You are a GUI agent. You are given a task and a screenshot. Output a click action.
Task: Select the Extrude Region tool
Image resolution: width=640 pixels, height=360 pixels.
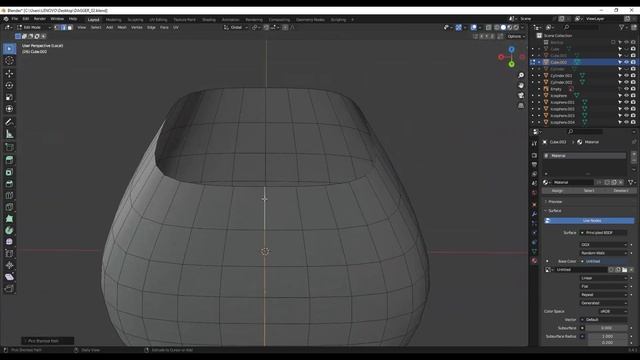click(9, 160)
